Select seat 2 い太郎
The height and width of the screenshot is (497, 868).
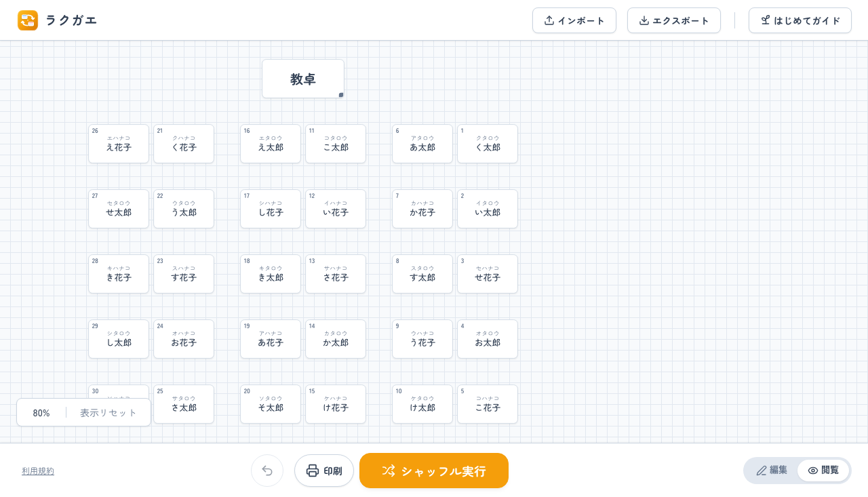(x=488, y=209)
